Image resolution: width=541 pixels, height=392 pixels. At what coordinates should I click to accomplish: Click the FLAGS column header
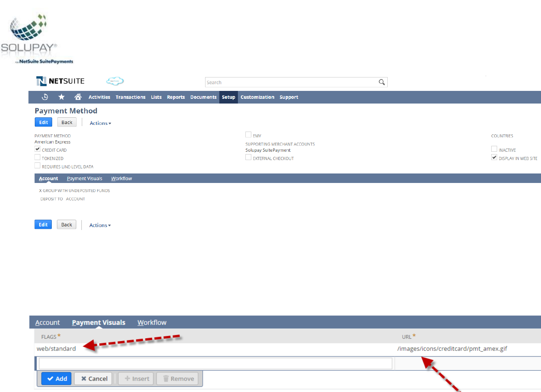coord(49,337)
